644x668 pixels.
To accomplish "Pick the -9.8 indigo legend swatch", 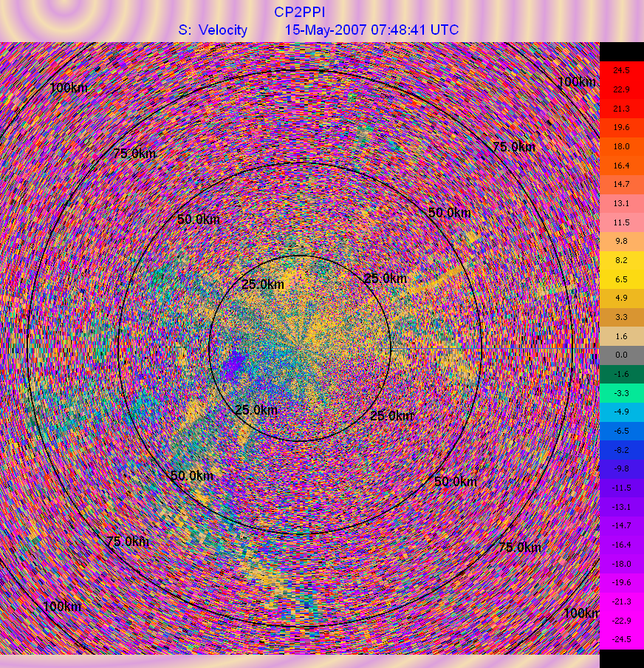I will click(x=621, y=468).
